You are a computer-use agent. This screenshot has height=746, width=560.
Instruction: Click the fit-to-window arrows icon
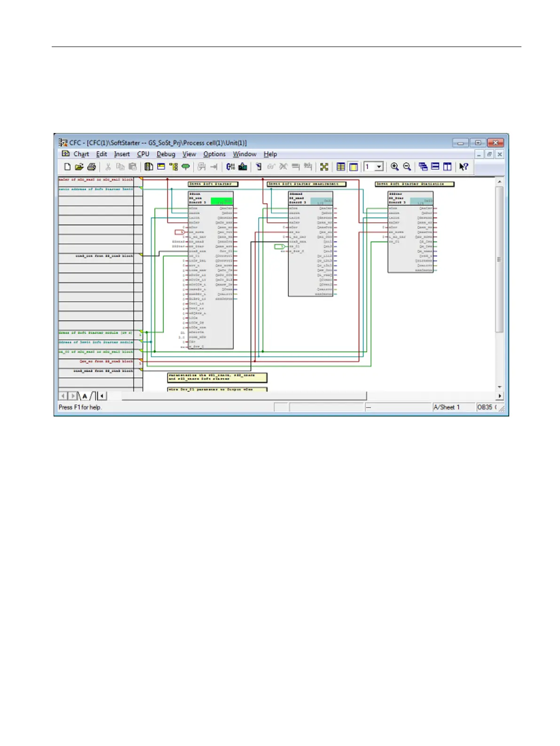pyautogui.click(x=324, y=167)
